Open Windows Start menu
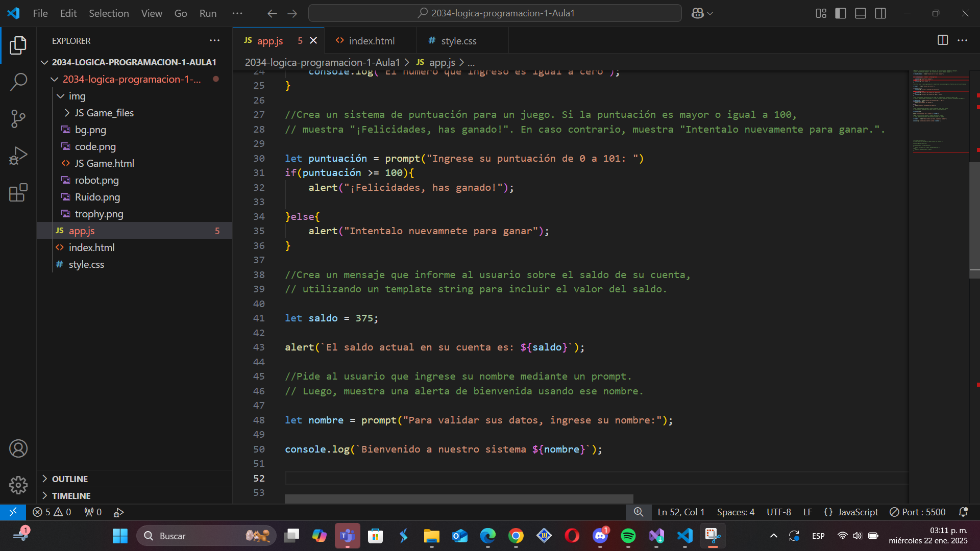980x551 pixels. click(x=120, y=536)
